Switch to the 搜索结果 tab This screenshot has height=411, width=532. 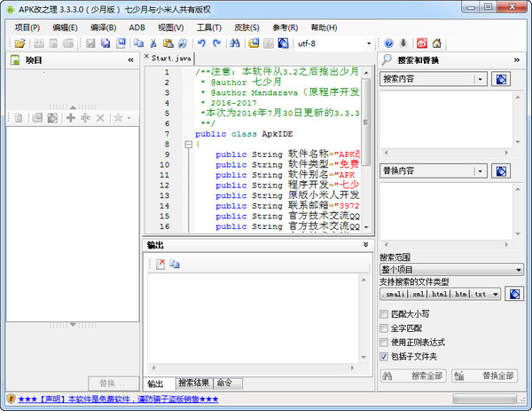point(193,383)
